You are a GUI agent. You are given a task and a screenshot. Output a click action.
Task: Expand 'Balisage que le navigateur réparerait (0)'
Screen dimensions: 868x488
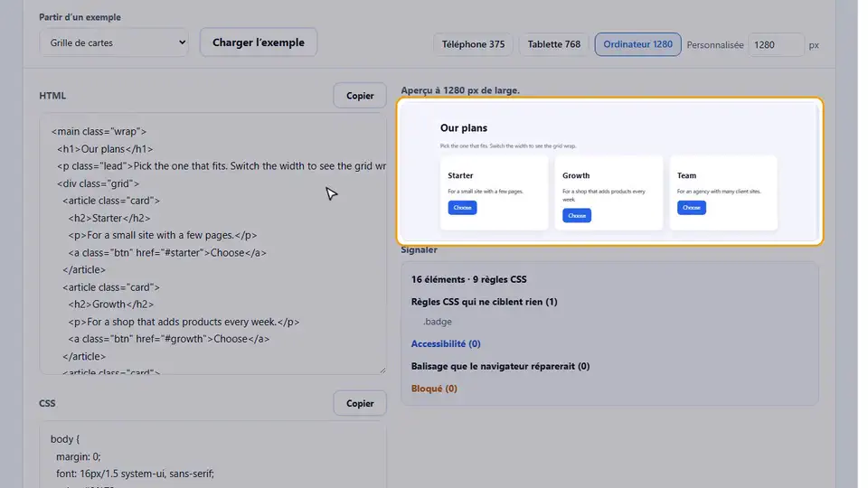pyautogui.click(x=500, y=366)
